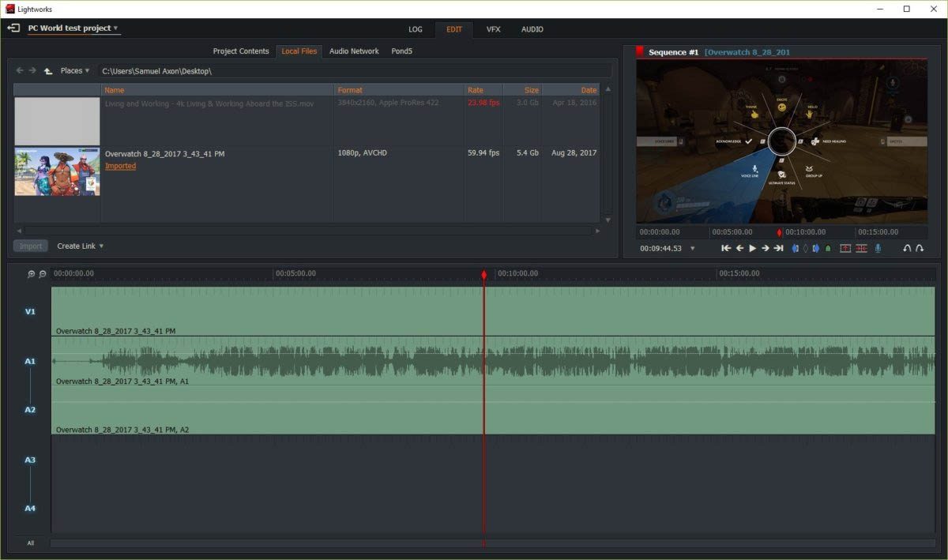Nudge one frame forward
Screen dimensions: 948x560
point(765,248)
